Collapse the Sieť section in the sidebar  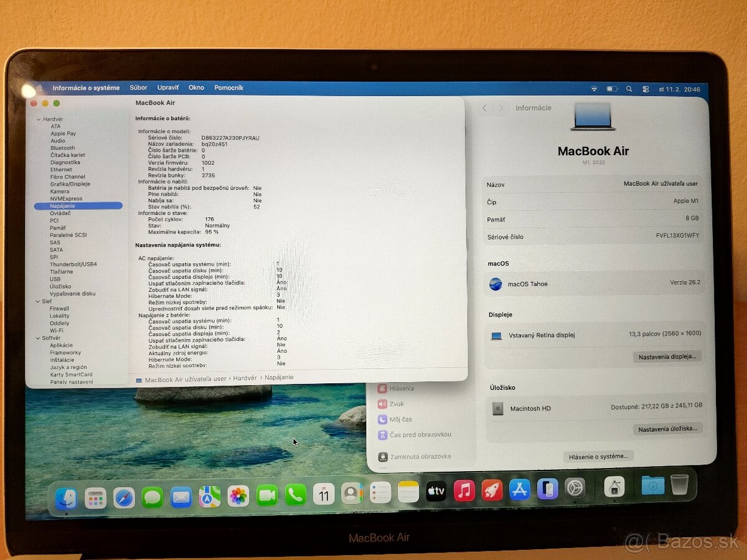click(39, 301)
